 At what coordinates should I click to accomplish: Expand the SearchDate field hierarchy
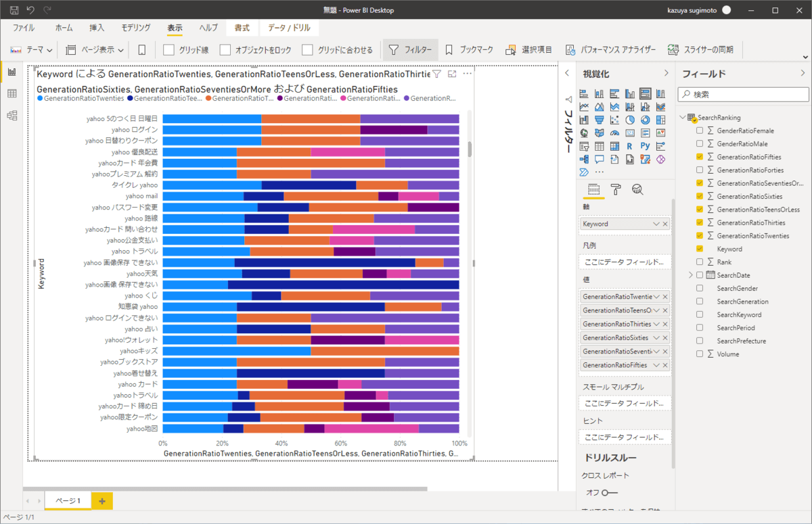tap(690, 275)
